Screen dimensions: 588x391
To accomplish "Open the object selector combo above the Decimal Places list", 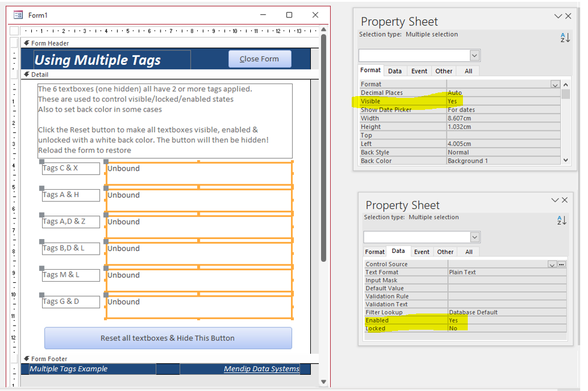I will click(x=475, y=55).
